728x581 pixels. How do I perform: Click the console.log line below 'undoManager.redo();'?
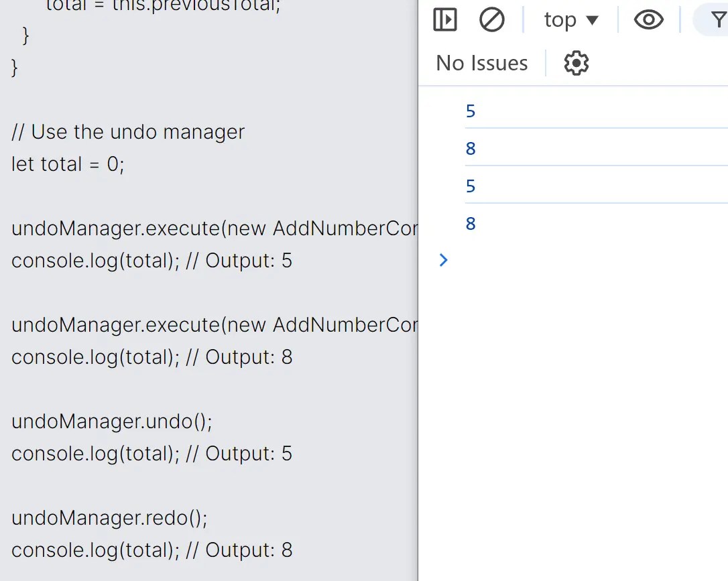[x=152, y=550]
